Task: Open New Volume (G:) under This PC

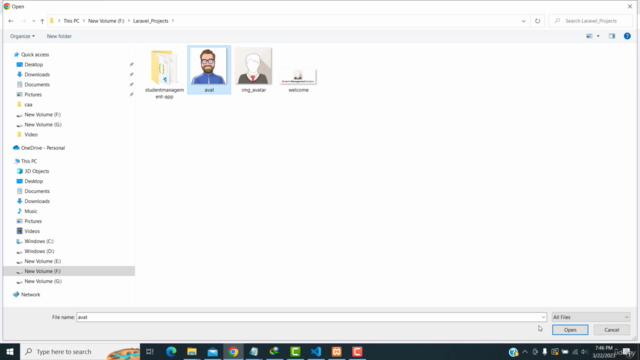Action: [43, 281]
